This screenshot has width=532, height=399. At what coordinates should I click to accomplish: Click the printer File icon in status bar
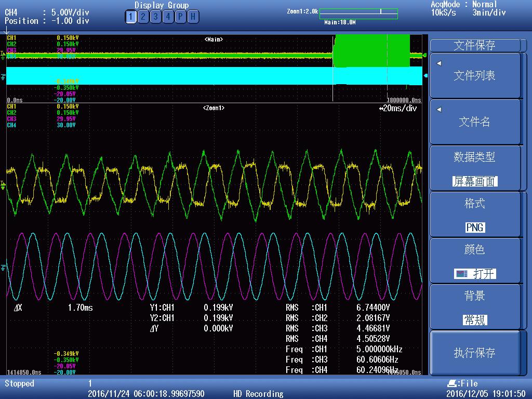coord(452,383)
